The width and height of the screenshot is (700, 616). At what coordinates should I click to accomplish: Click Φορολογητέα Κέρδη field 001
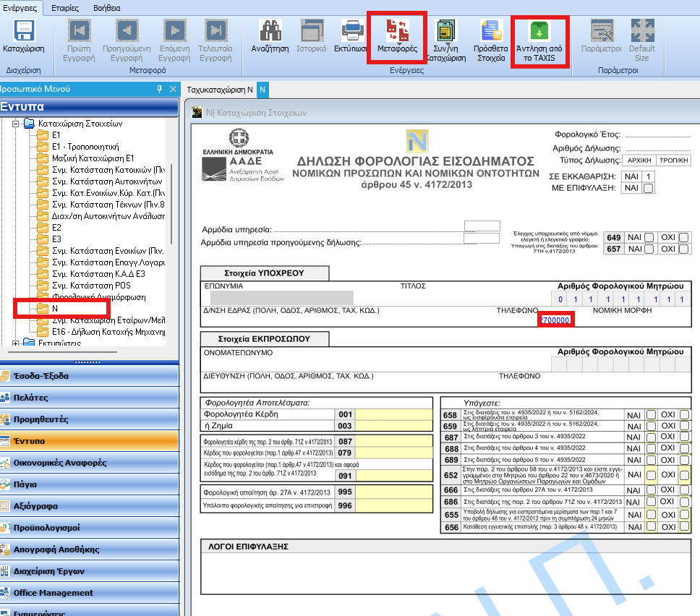(x=393, y=414)
